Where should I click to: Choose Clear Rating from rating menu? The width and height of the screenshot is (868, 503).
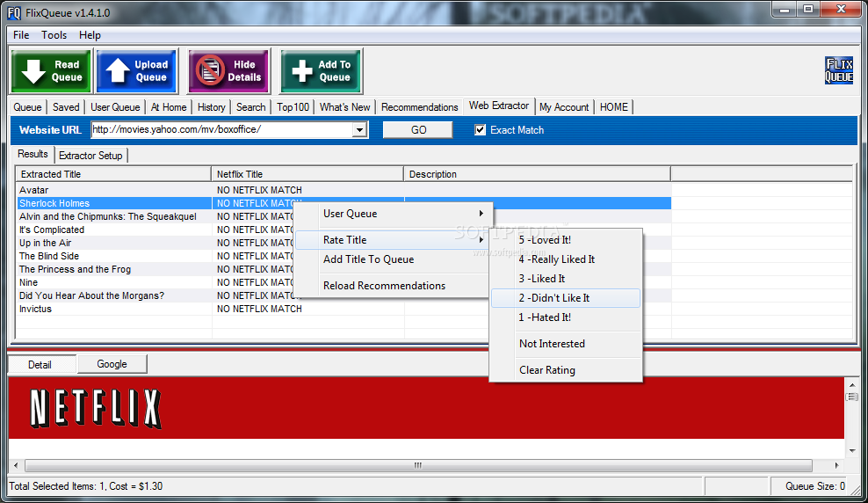point(566,370)
